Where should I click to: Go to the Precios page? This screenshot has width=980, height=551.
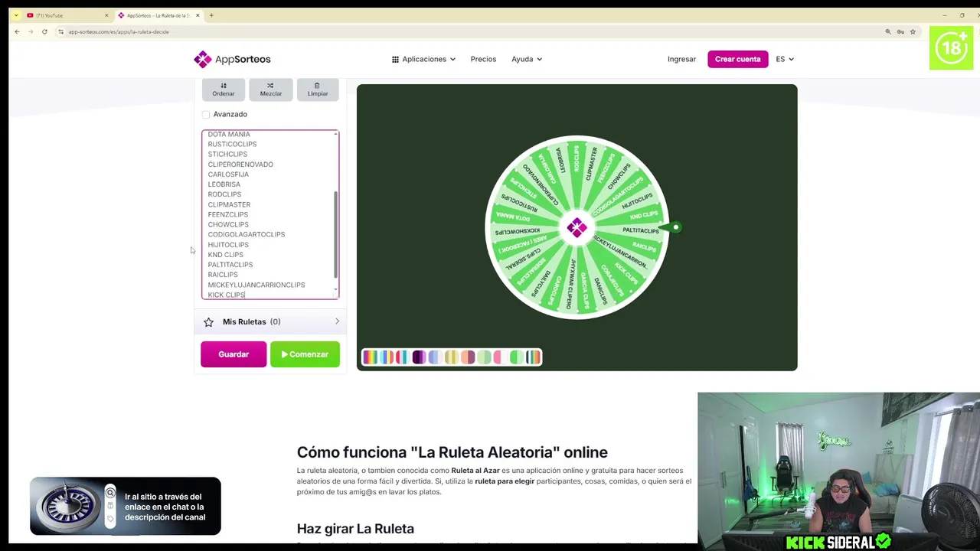(483, 59)
